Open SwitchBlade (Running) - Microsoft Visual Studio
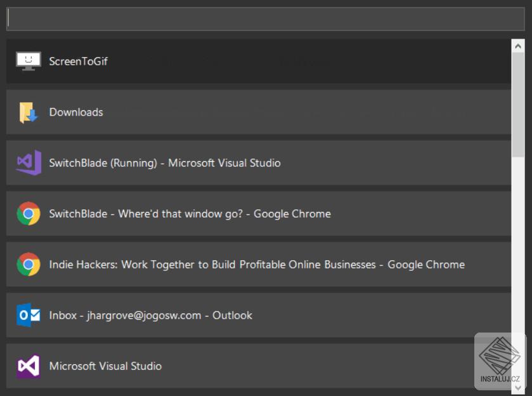 tap(165, 163)
